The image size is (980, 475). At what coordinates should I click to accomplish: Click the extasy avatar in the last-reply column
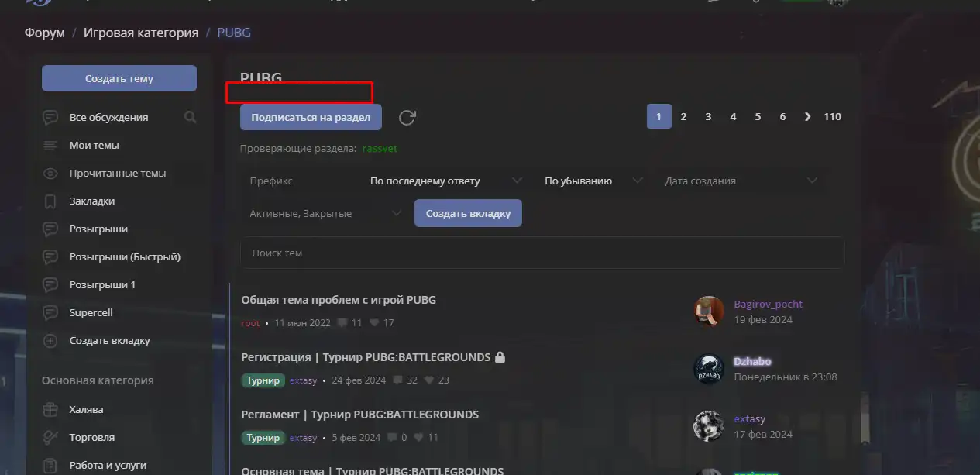709,426
